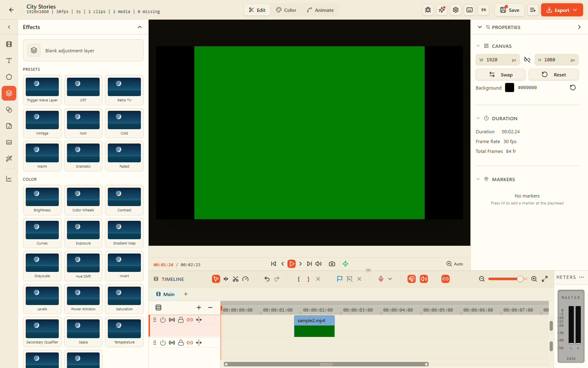Image resolution: width=588 pixels, height=368 pixels.
Task: Click the Swap canvas dimensions button
Action: (x=501, y=74)
